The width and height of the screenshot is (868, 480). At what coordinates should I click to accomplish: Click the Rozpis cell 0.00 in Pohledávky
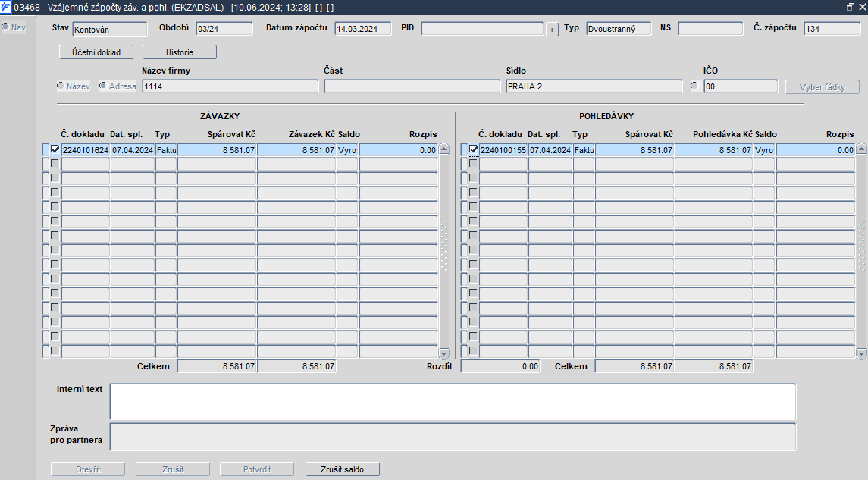(816, 150)
